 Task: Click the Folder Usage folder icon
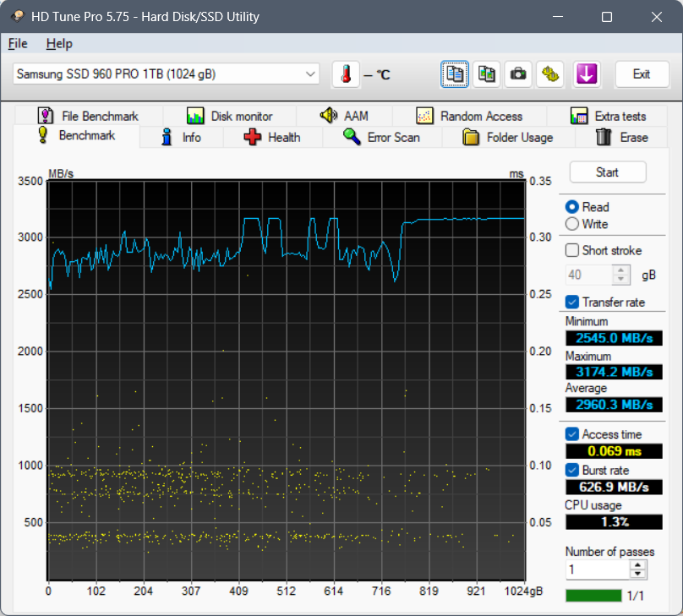pyautogui.click(x=471, y=137)
